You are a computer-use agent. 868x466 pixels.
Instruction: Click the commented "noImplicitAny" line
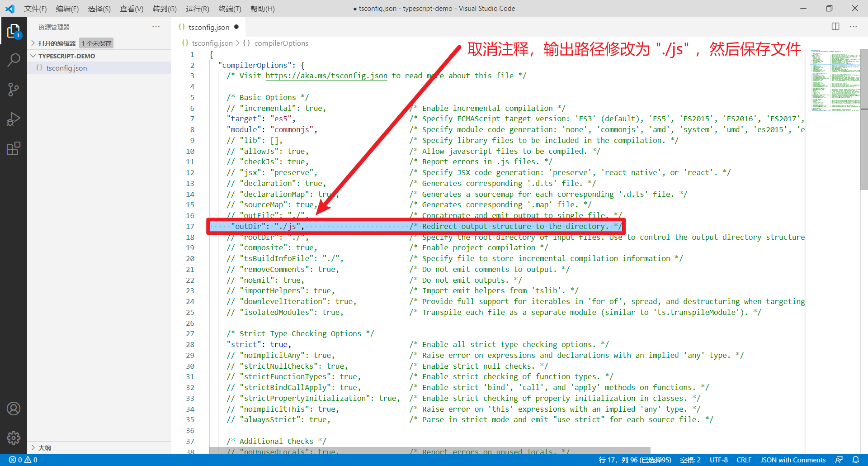tap(280, 355)
